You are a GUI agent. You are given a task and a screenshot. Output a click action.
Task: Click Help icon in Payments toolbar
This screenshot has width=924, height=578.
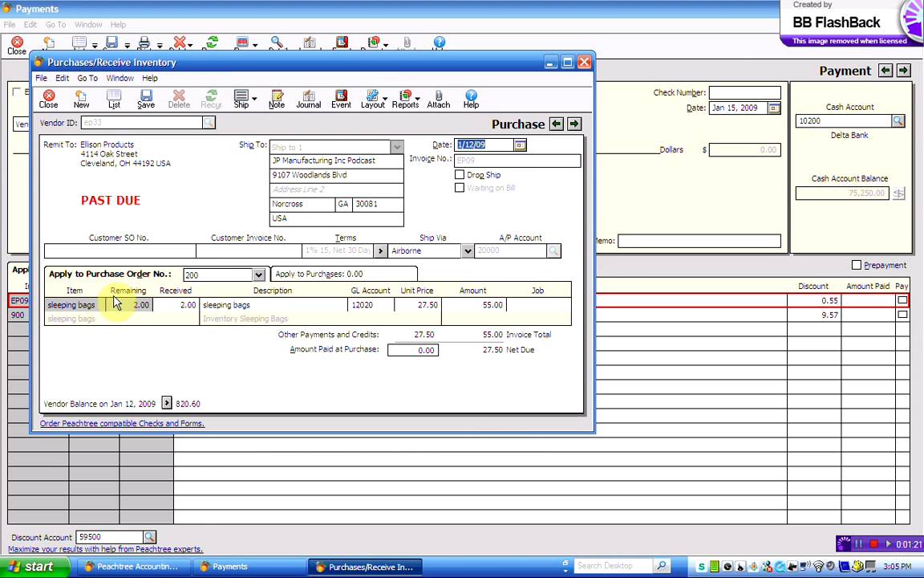(439, 43)
